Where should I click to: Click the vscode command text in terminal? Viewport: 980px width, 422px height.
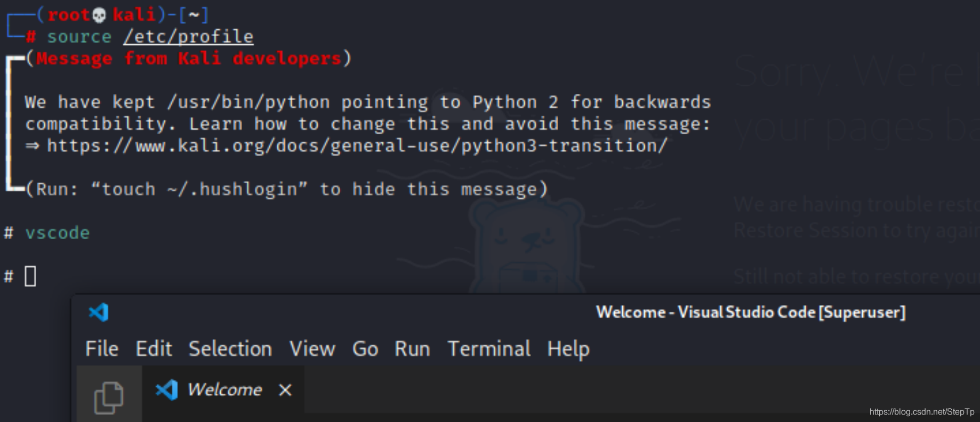point(58,233)
